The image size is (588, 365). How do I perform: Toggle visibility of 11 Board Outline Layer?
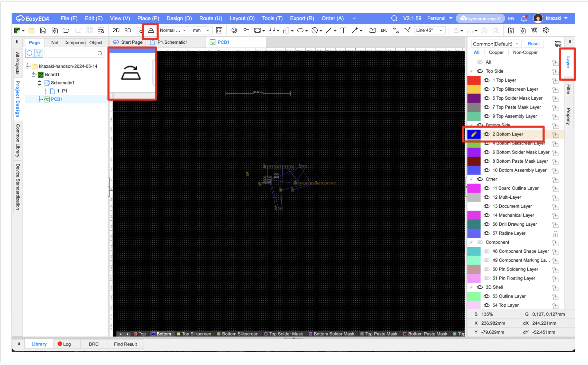point(486,188)
